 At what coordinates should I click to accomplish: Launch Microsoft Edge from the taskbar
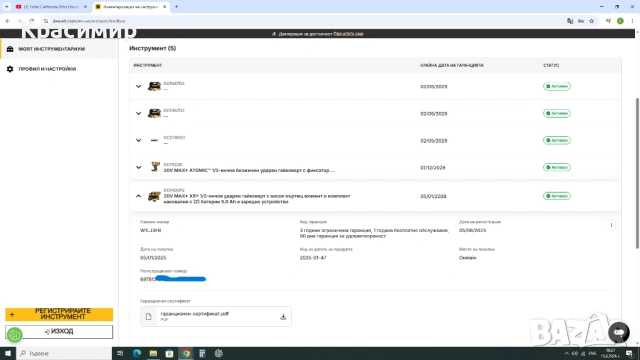[137, 353]
